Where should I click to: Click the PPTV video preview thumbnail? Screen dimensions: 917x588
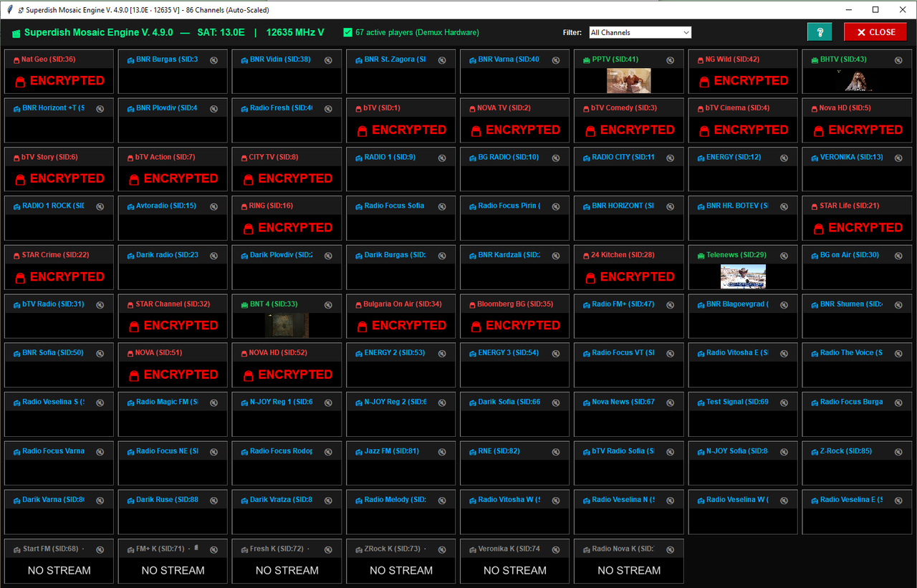tap(629, 80)
